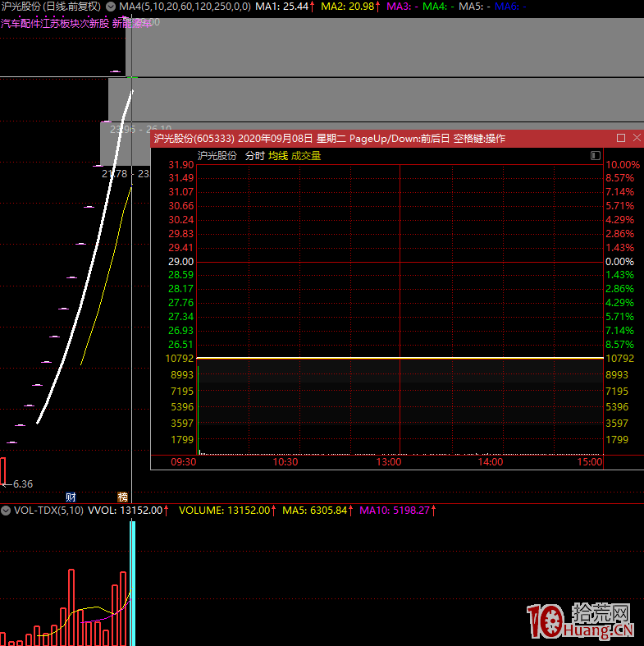The image size is (644, 646).
Task: Maximize the intraday popup window
Action: [621, 138]
